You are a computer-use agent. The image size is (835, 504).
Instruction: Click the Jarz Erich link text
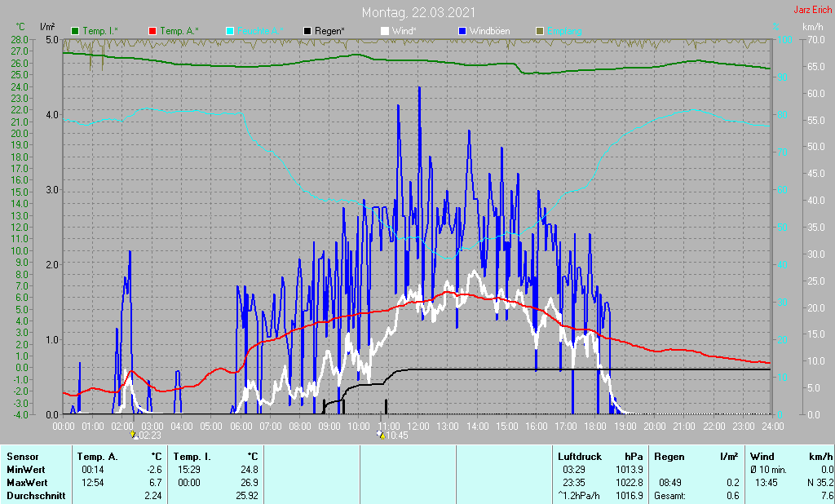coord(813,10)
